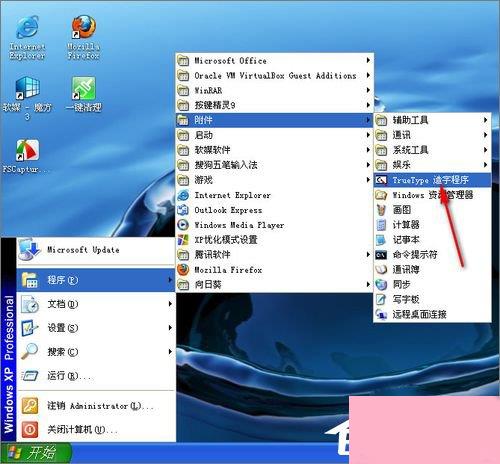The height and width of the screenshot is (464, 500).
Task: Open the 软媒软件 folder item
Action: [274, 150]
